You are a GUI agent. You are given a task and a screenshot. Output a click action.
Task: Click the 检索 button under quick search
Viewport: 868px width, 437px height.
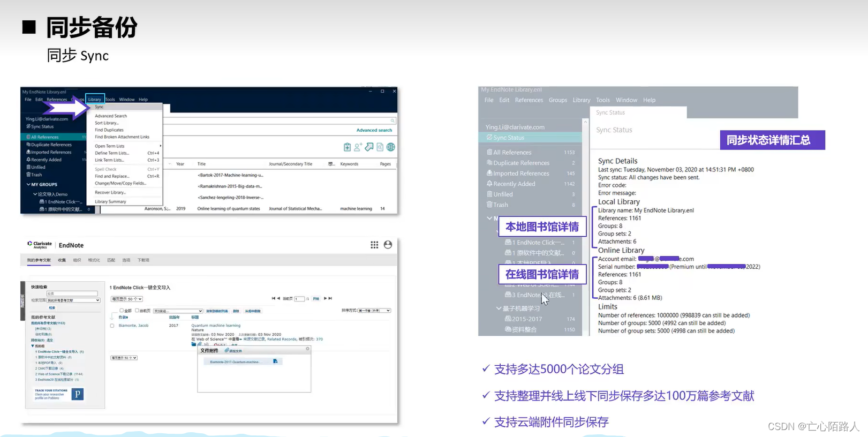(52, 308)
